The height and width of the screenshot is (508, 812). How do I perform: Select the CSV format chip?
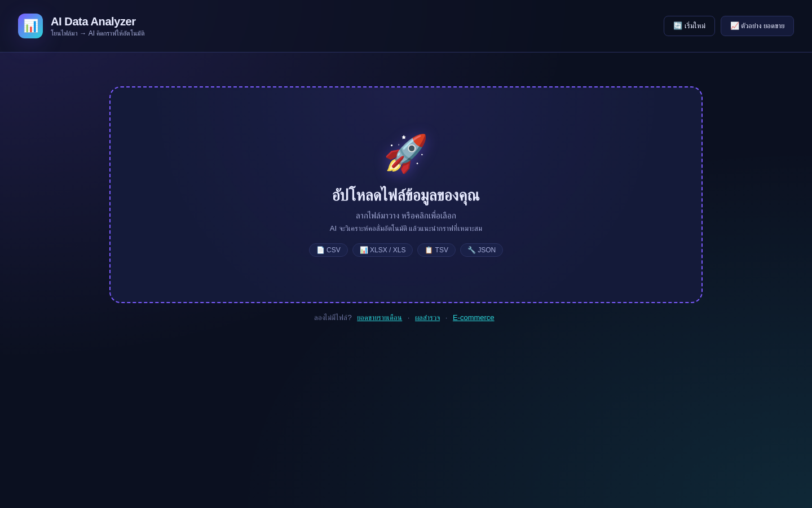tap(328, 250)
